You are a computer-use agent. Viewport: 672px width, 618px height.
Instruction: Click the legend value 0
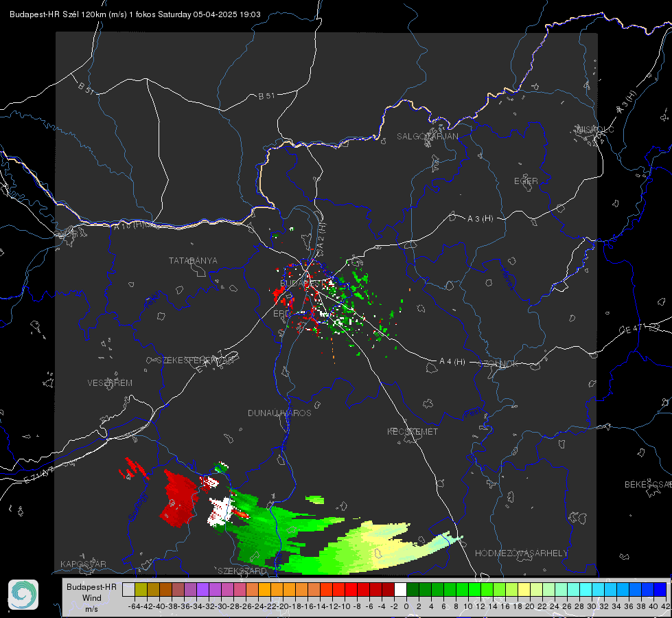coord(406,606)
